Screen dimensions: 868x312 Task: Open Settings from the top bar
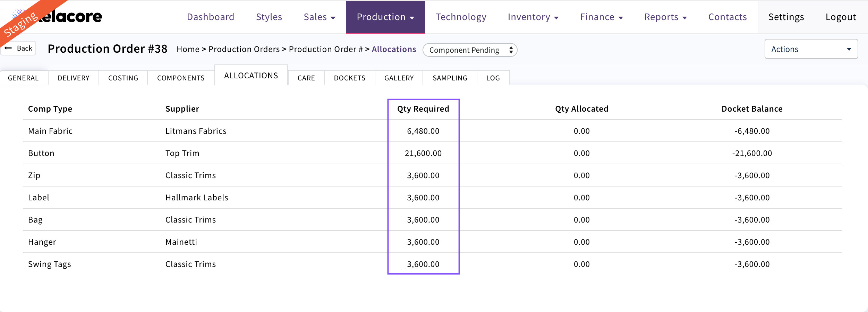[x=786, y=17]
